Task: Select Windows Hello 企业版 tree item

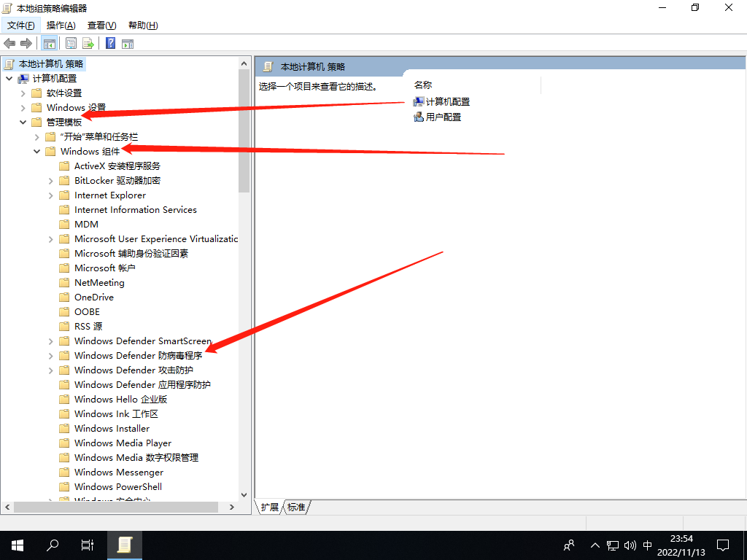Action: (120, 399)
